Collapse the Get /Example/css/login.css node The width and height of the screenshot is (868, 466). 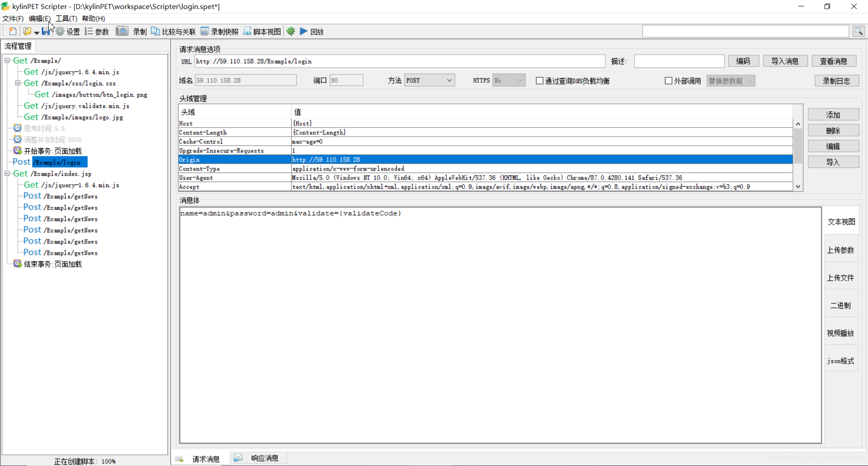pos(18,83)
